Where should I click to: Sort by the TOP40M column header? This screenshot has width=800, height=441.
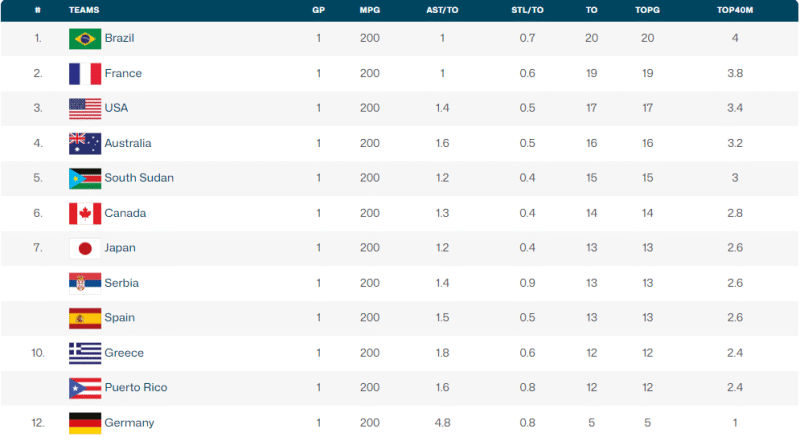[x=735, y=10]
